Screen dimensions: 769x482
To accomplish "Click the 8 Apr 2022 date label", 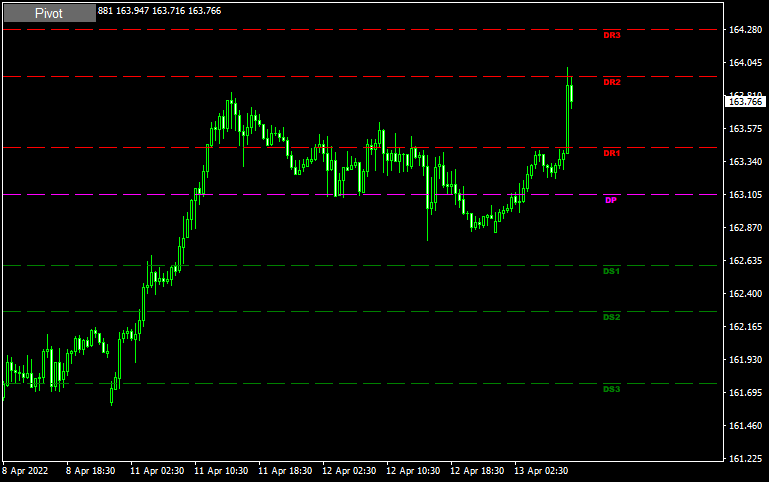I will tap(25, 470).
